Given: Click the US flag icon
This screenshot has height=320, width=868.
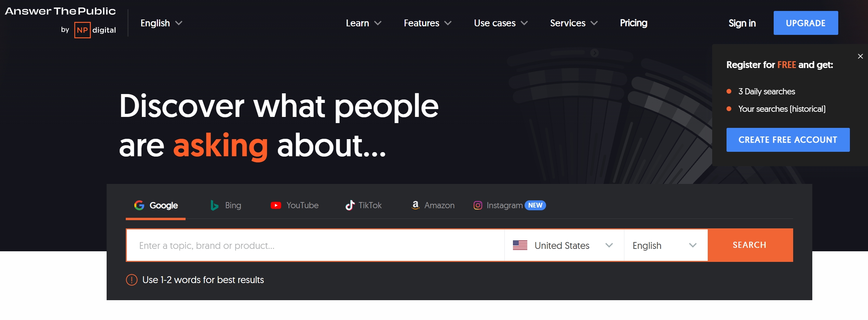Looking at the screenshot, I should click(520, 245).
